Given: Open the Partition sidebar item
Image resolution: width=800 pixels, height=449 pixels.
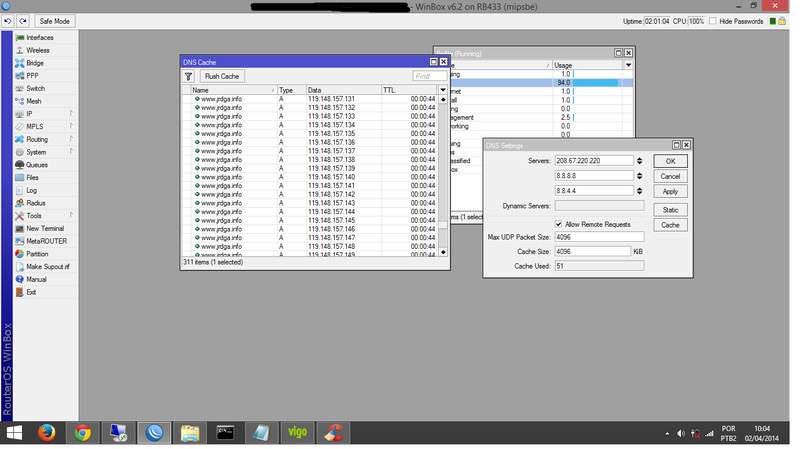Looking at the screenshot, I should (x=37, y=254).
